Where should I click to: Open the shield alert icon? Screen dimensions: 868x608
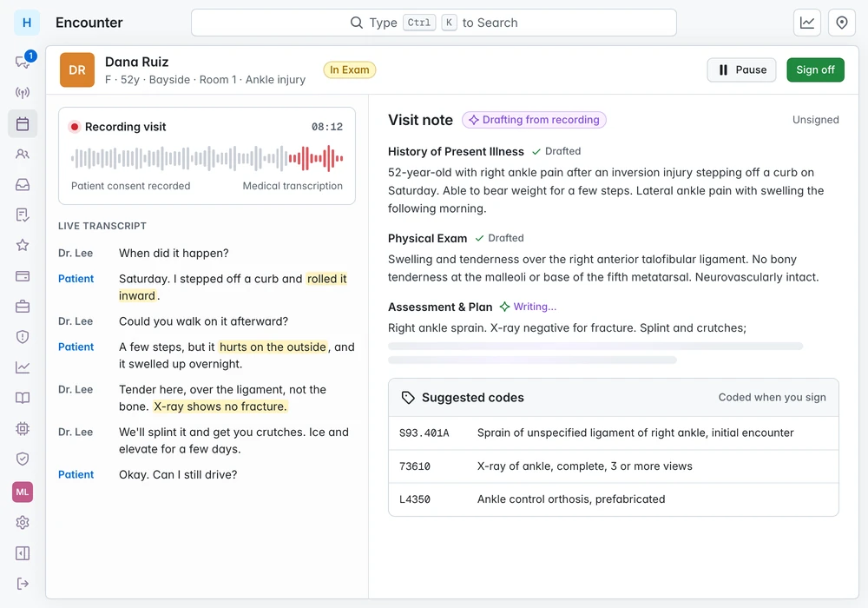[23, 337]
